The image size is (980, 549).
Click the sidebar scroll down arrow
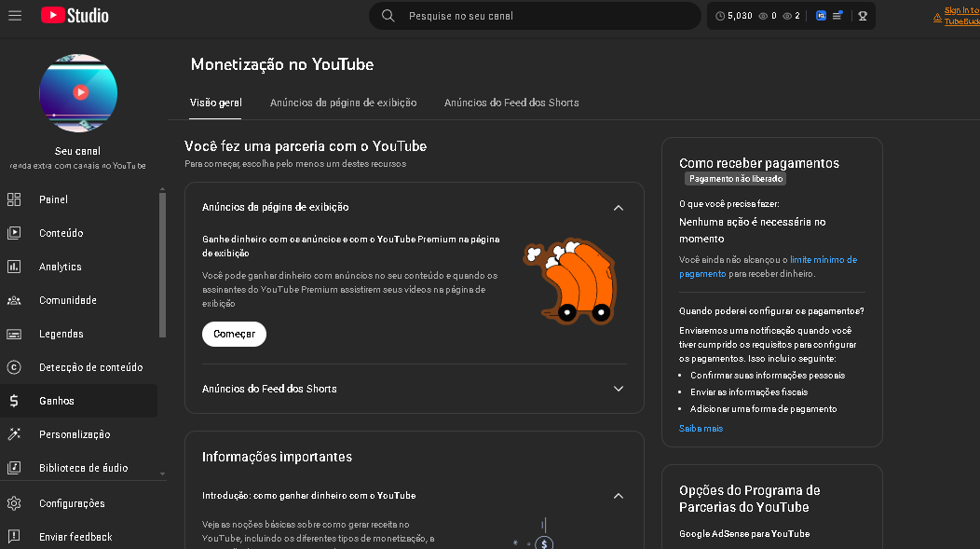pyautogui.click(x=162, y=474)
